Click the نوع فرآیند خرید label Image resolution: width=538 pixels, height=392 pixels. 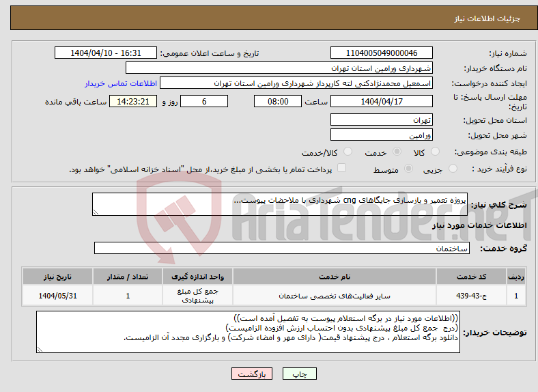[x=500, y=169]
